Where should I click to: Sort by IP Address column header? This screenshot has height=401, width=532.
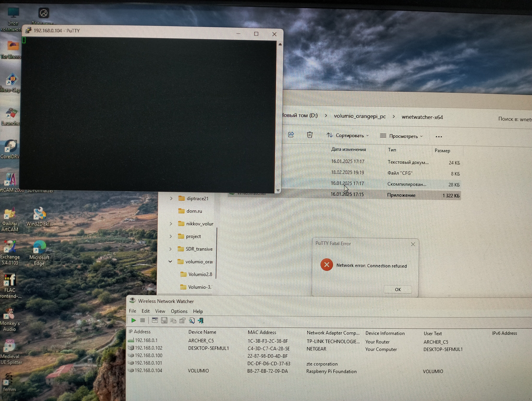pyautogui.click(x=140, y=331)
